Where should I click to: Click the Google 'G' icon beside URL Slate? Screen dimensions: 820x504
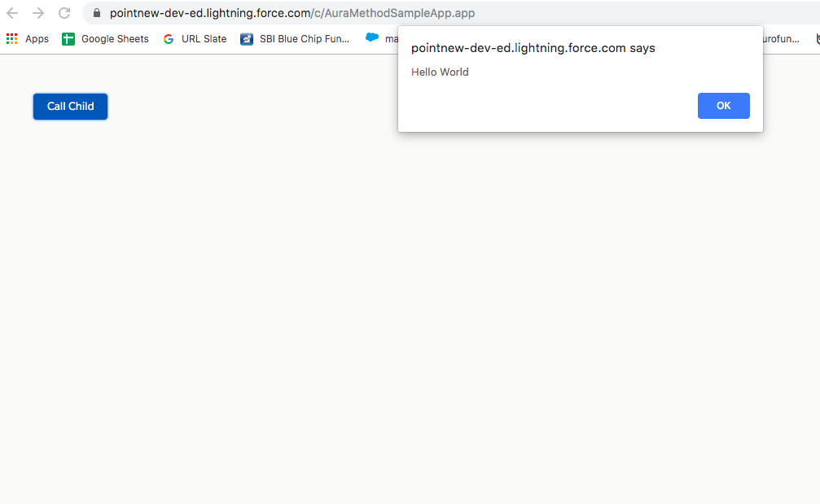point(169,38)
